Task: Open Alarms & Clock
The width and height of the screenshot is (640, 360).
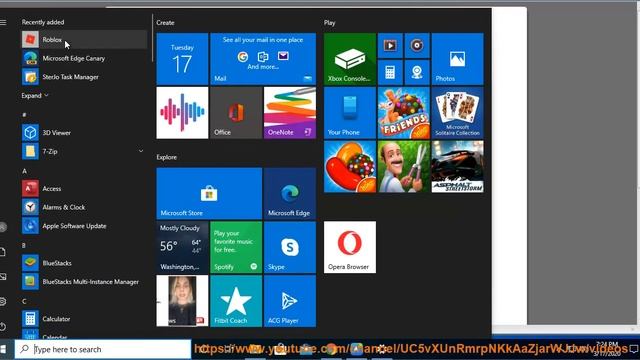Action: [84, 207]
